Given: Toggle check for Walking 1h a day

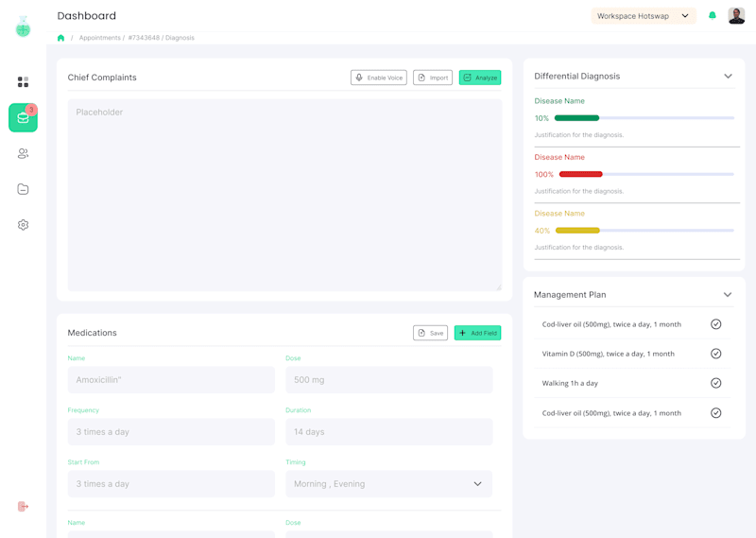Looking at the screenshot, I should (716, 383).
